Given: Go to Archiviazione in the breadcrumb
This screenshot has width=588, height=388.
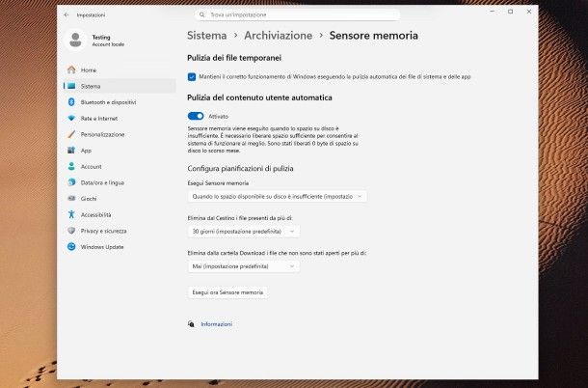Looking at the screenshot, I should [278, 36].
